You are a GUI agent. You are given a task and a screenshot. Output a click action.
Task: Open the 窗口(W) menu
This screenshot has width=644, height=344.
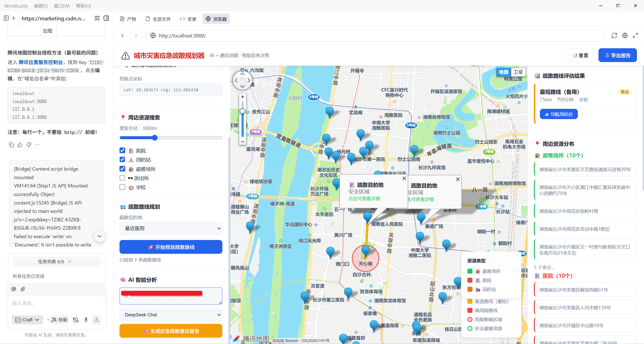tap(62, 6)
